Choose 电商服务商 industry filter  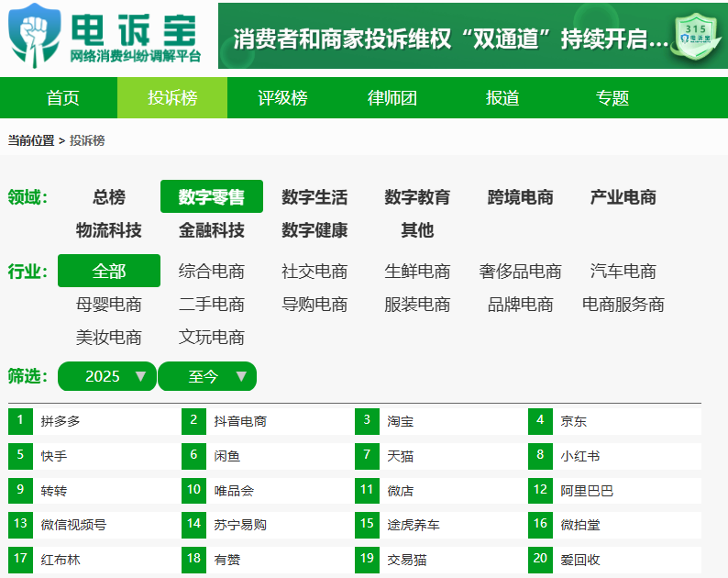pos(623,305)
